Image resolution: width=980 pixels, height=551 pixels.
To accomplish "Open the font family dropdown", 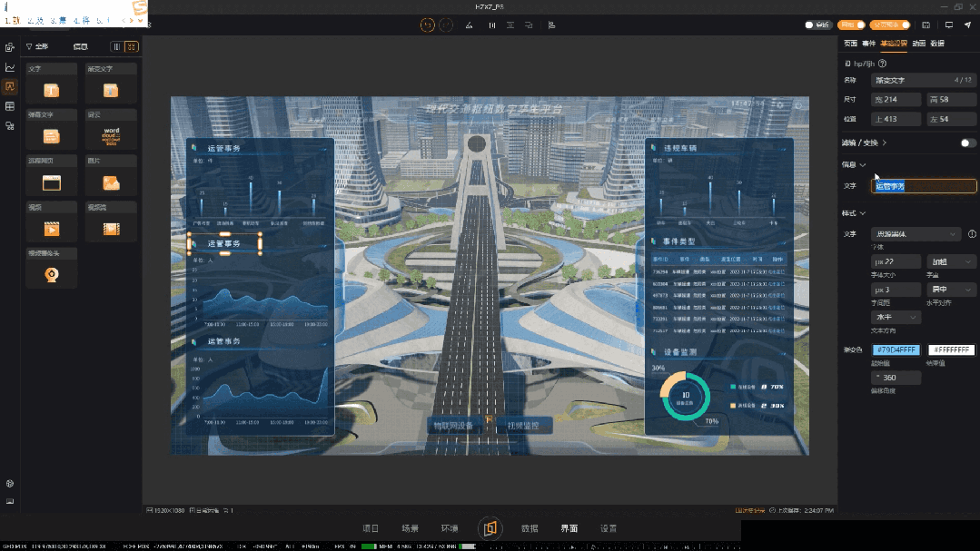I will pyautogui.click(x=915, y=233).
